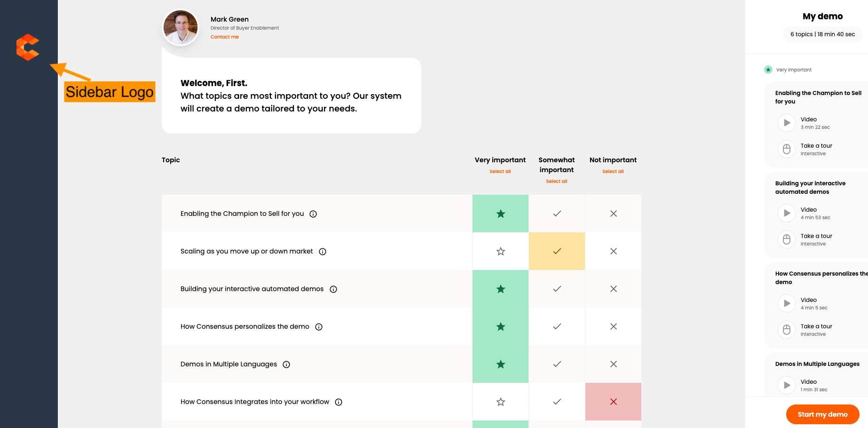Toggle not important X for Integrates into workflow
868x428 pixels.
613,402
